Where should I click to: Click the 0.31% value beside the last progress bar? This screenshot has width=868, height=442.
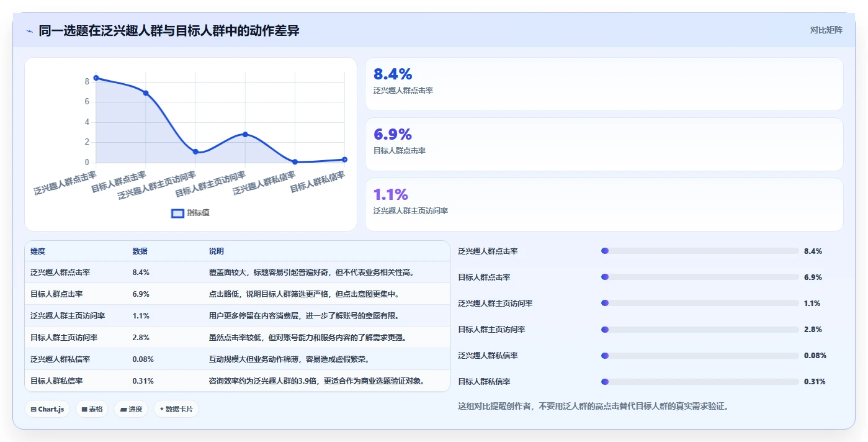(x=815, y=381)
